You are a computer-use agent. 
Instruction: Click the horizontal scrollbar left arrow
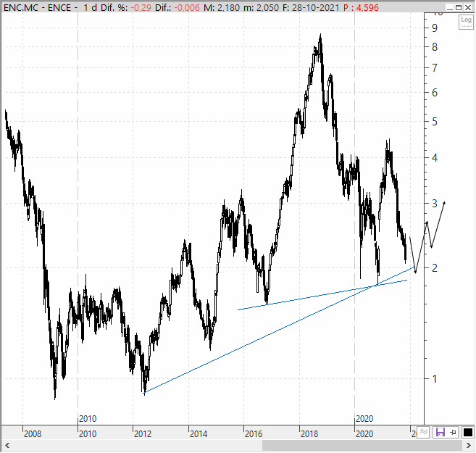(7, 446)
